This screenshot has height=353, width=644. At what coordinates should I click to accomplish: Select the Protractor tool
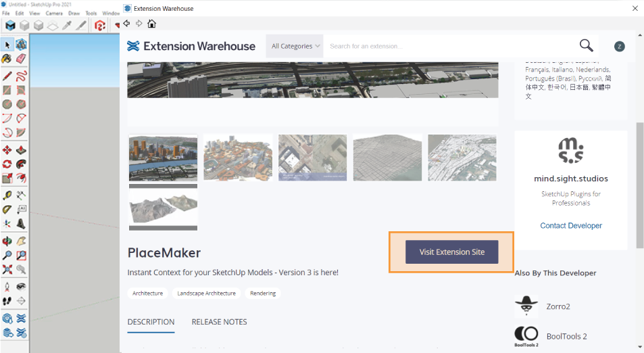click(x=7, y=210)
